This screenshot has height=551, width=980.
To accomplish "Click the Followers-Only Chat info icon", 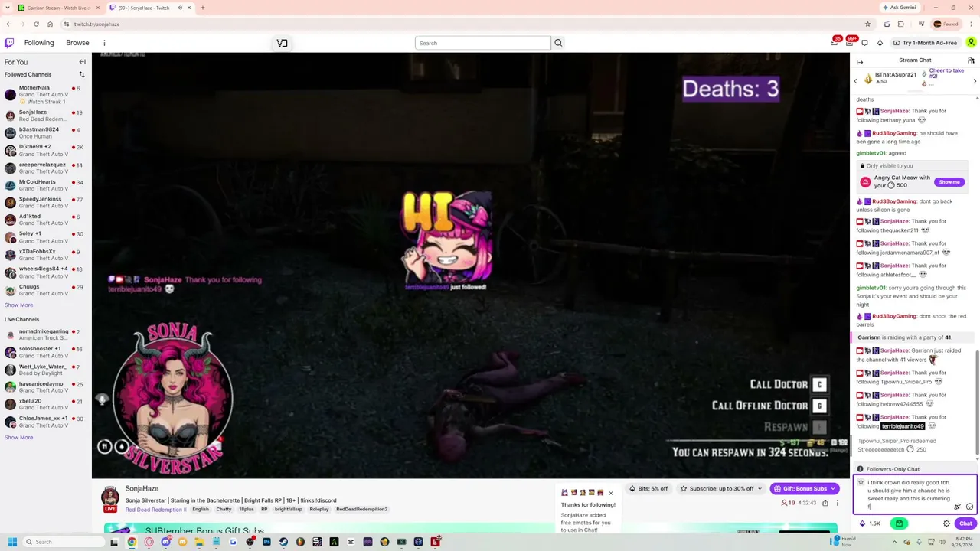I will pyautogui.click(x=860, y=469).
